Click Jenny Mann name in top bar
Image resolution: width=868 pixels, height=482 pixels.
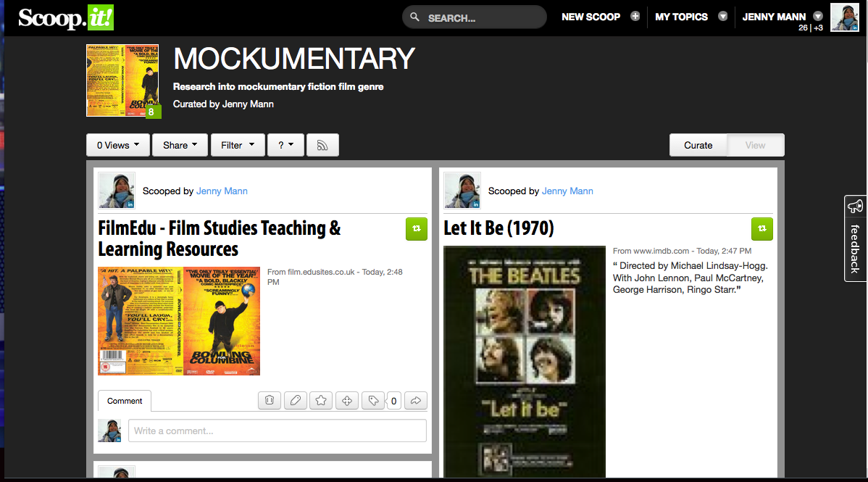(774, 17)
